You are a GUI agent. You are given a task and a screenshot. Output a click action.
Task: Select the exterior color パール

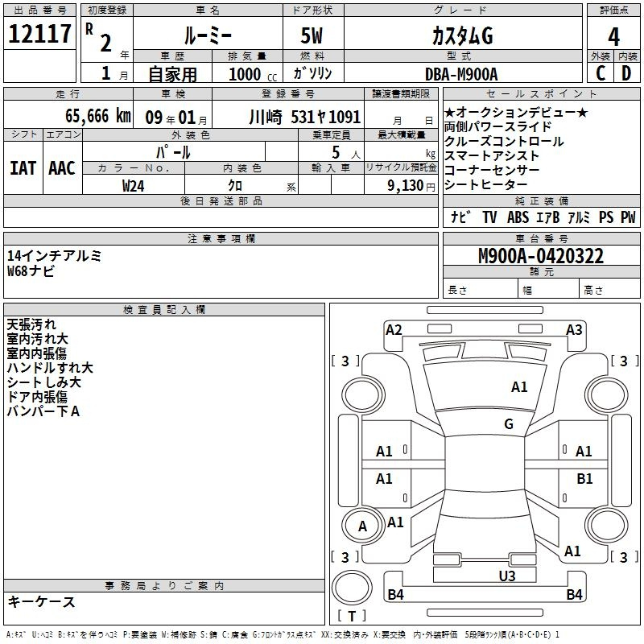coord(173,152)
